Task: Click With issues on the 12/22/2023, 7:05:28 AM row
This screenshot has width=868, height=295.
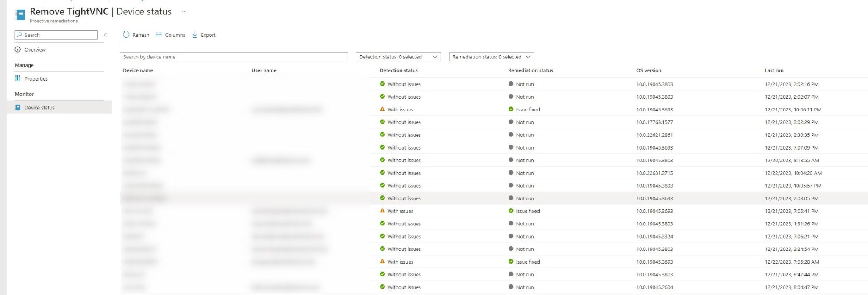Action: (x=400, y=262)
